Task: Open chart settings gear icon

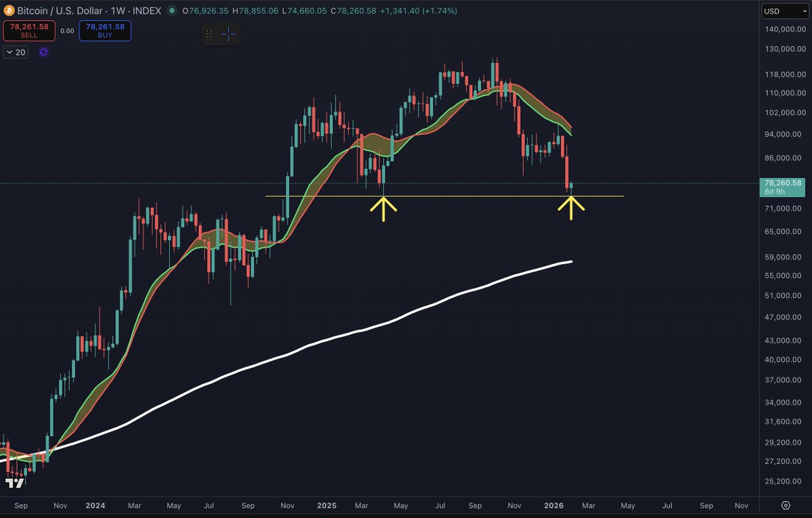Action: click(x=786, y=505)
